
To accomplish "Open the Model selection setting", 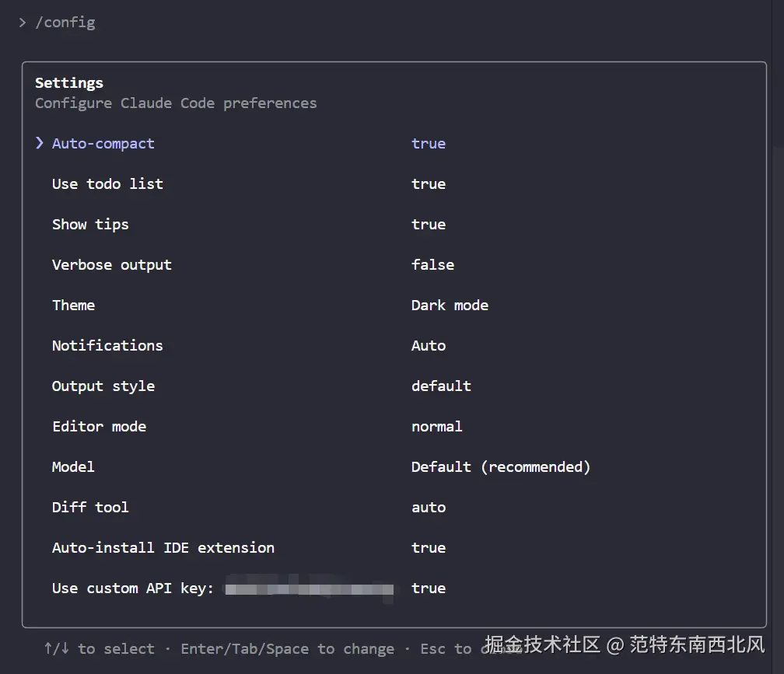I will (72, 466).
